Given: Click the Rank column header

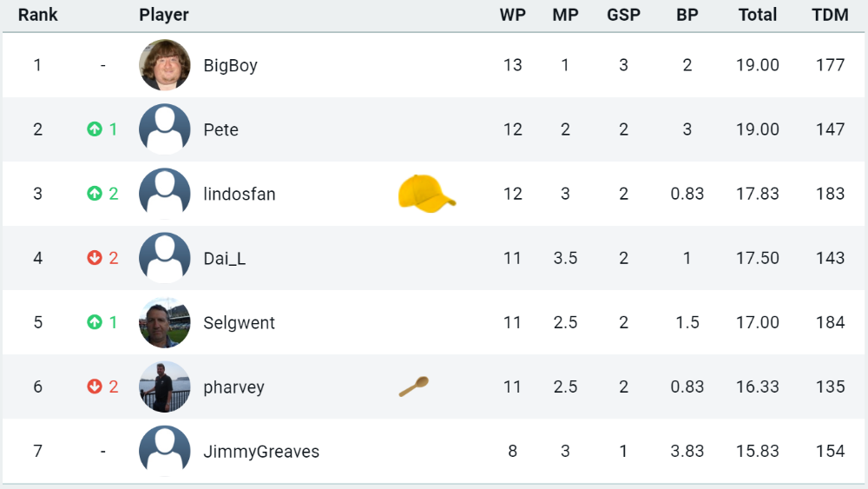Looking at the screenshot, I should click(37, 15).
